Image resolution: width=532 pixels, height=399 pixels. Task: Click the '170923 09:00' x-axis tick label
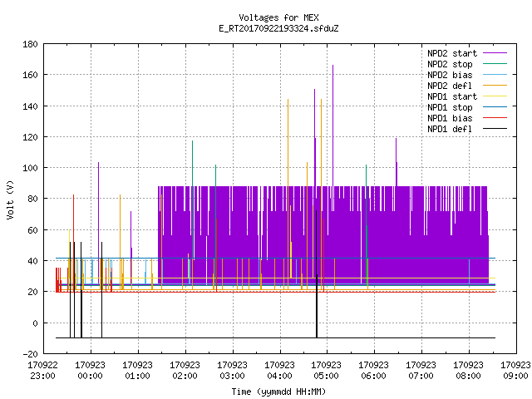(x=515, y=371)
